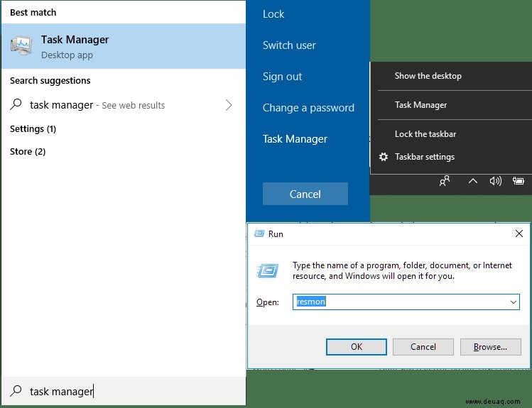Screen dimensions: 532x408
Task: Click the magnifier icon in the search box
Action: [x=16, y=391]
